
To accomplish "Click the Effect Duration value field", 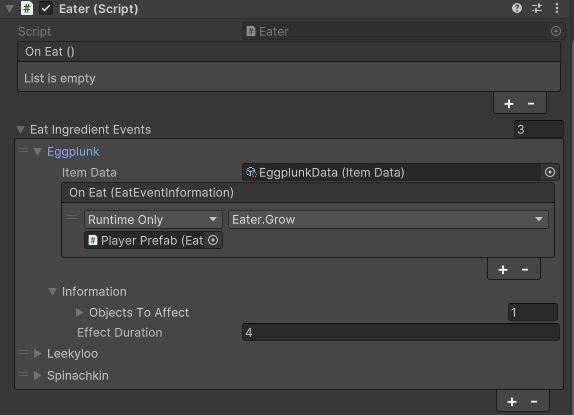I will point(400,332).
